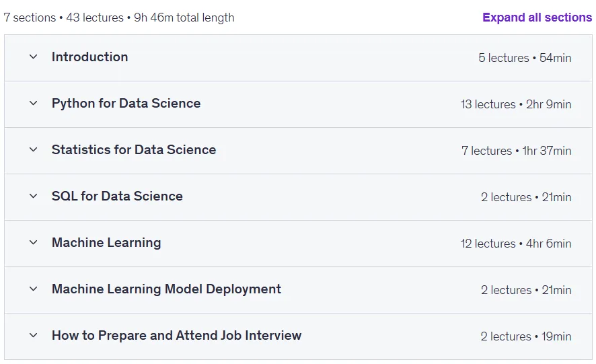The height and width of the screenshot is (364, 596).
Task: Expand Statistics for Data Science chevron
Action: [34, 150]
